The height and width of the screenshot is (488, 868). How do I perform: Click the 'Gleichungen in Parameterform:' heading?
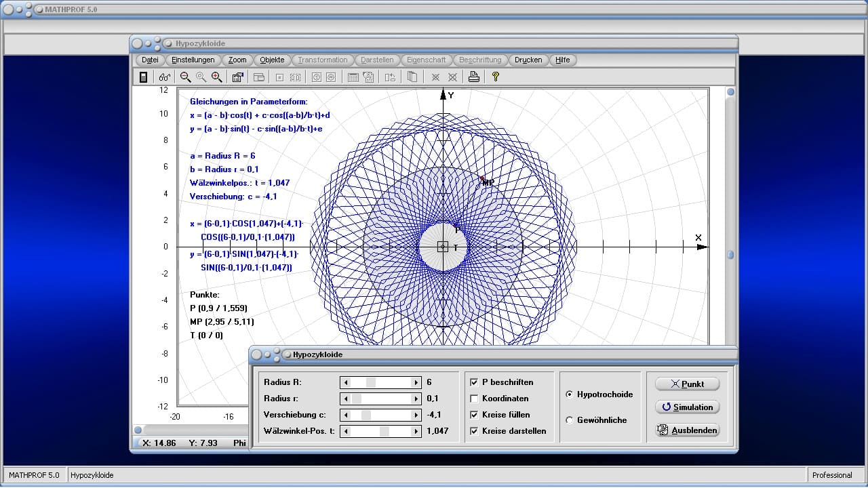248,102
